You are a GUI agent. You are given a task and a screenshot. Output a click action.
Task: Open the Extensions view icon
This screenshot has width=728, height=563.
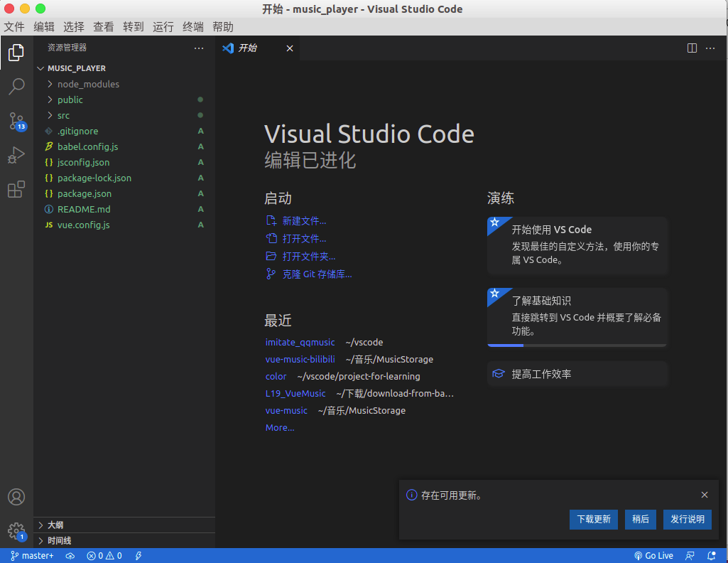[16, 189]
